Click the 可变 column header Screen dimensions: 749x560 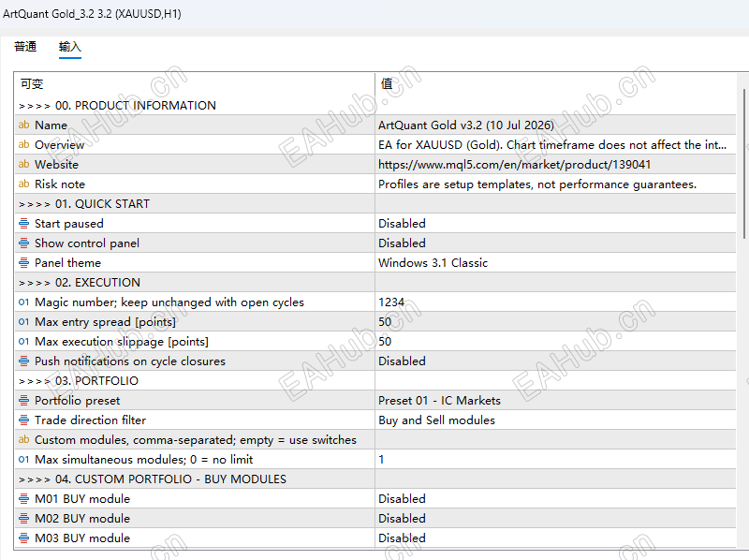tap(195, 84)
